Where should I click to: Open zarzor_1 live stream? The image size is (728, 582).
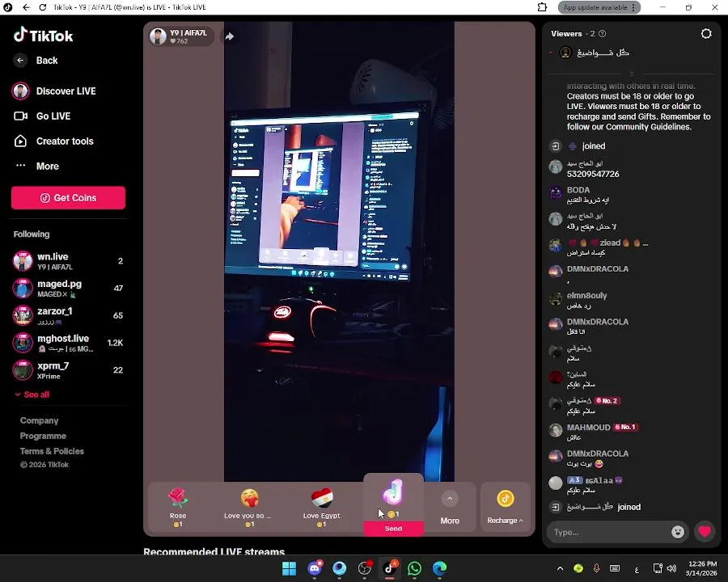click(68, 315)
